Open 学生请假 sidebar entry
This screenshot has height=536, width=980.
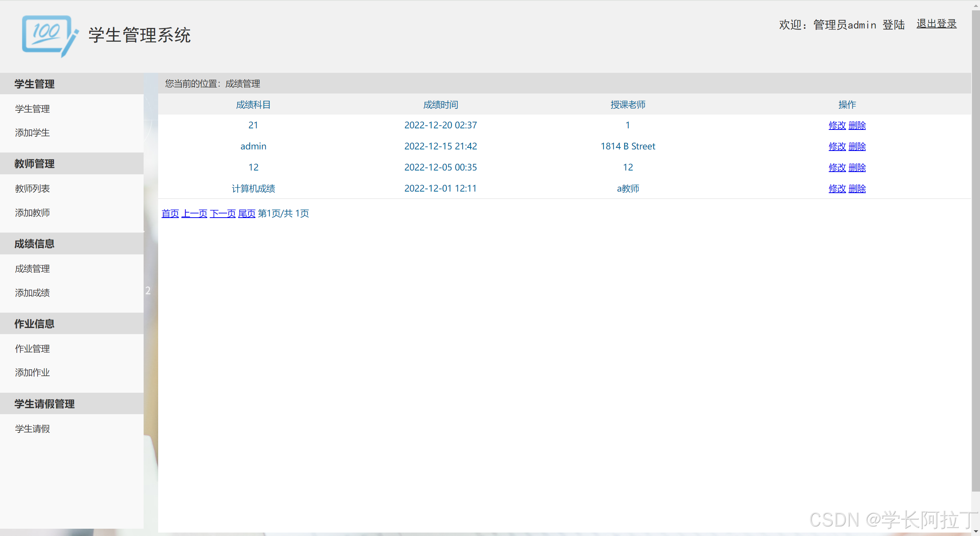pos(33,429)
